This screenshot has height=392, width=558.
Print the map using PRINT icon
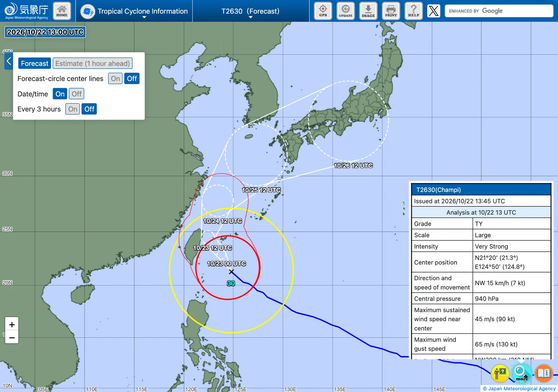point(391,11)
